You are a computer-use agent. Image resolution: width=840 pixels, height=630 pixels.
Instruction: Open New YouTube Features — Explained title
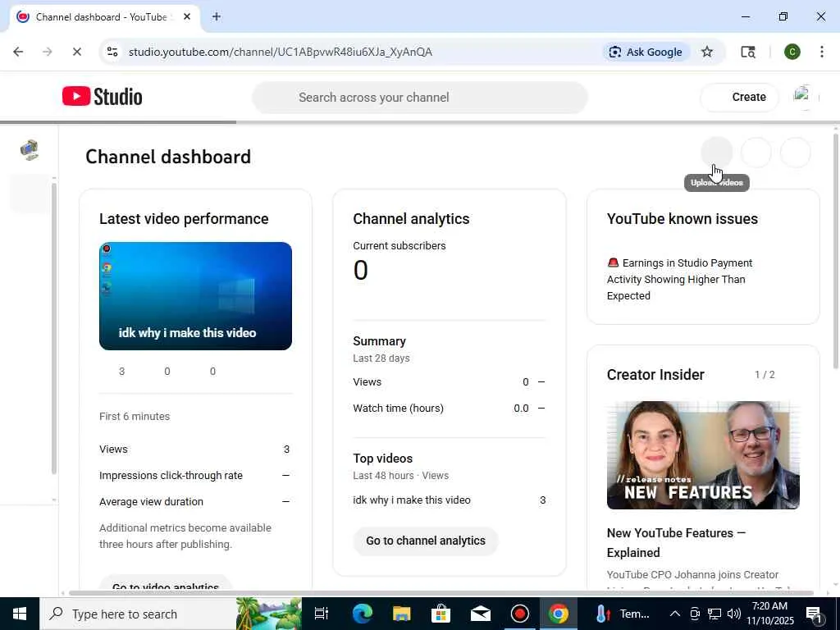(676, 543)
